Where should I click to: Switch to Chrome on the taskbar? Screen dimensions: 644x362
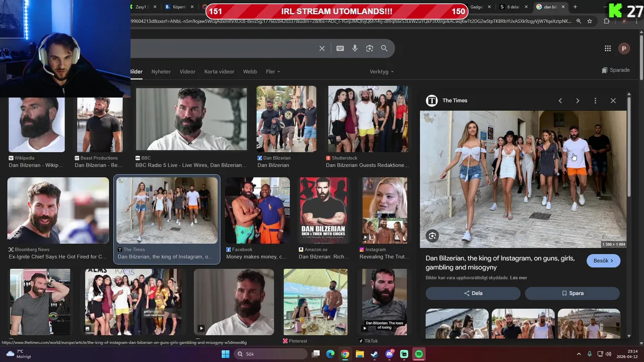click(x=345, y=354)
